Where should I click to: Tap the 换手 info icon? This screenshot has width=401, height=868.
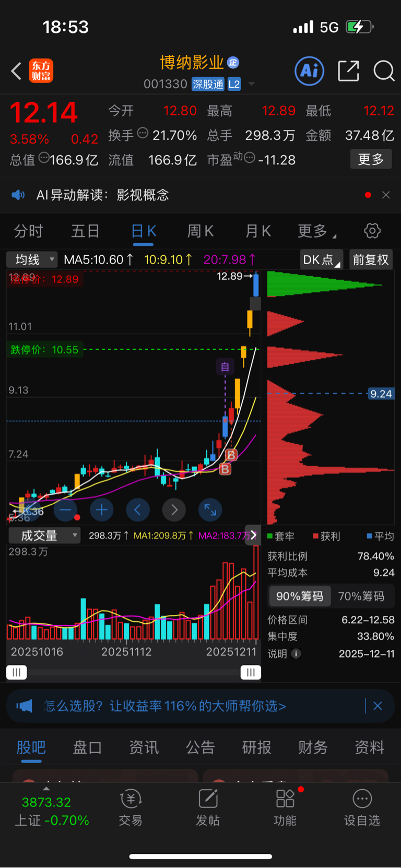[x=143, y=133]
